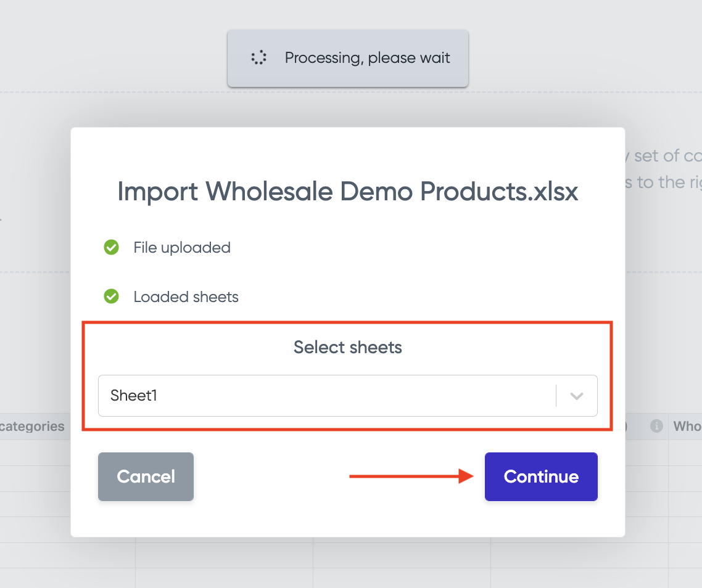702x588 pixels.
Task: Click the processing spinner icon
Action: point(258,57)
